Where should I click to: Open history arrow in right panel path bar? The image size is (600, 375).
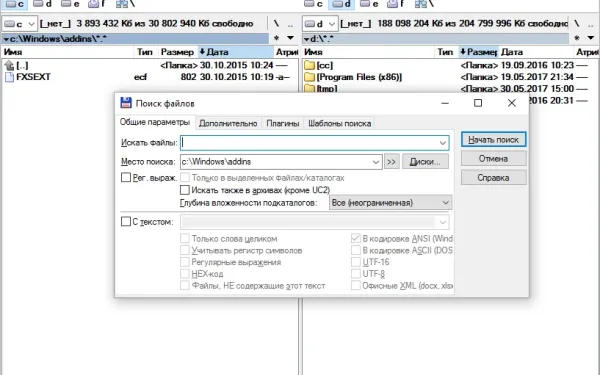[591, 38]
